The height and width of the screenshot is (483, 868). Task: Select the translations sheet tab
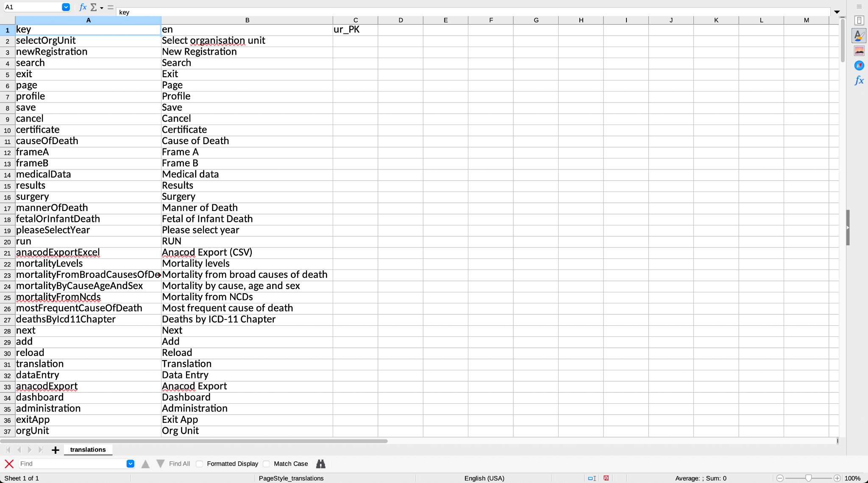tap(88, 450)
